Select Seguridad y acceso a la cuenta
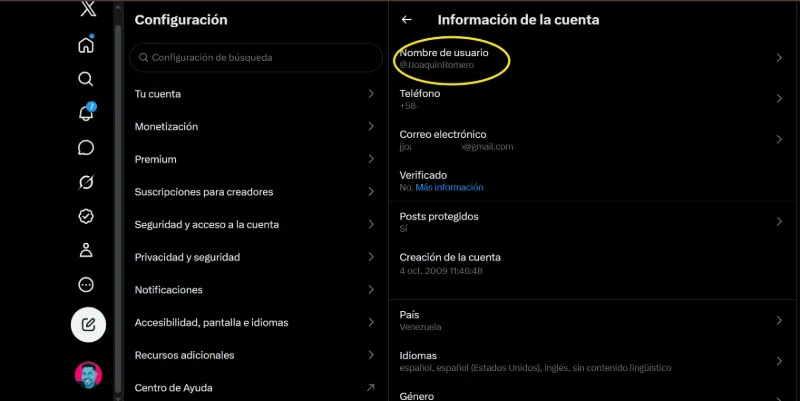Image resolution: width=800 pixels, height=401 pixels. [255, 224]
